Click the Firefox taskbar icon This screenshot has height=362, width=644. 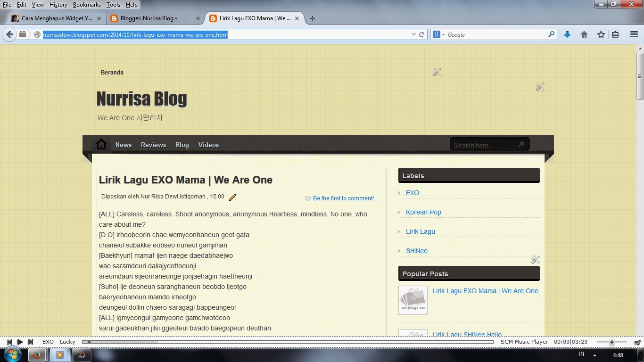[x=37, y=355]
